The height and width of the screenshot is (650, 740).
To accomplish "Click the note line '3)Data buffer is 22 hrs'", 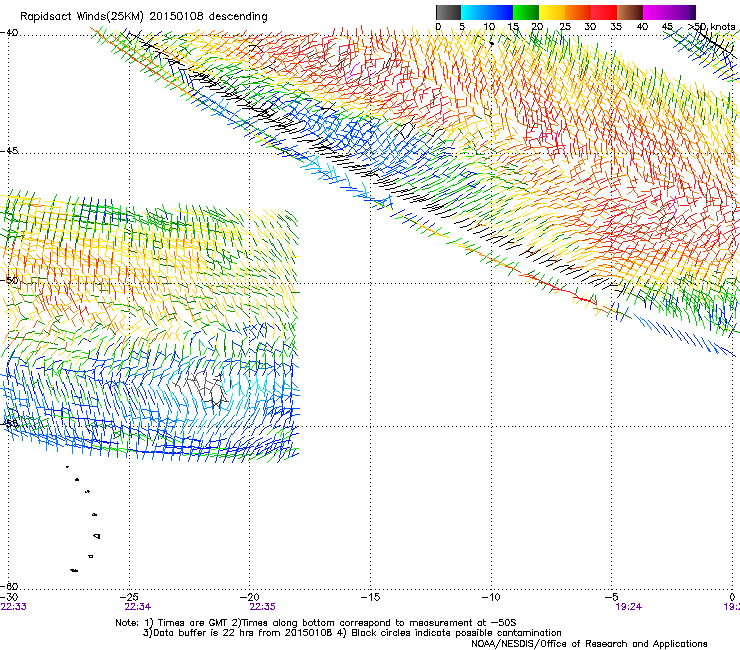I will [352, 633].
